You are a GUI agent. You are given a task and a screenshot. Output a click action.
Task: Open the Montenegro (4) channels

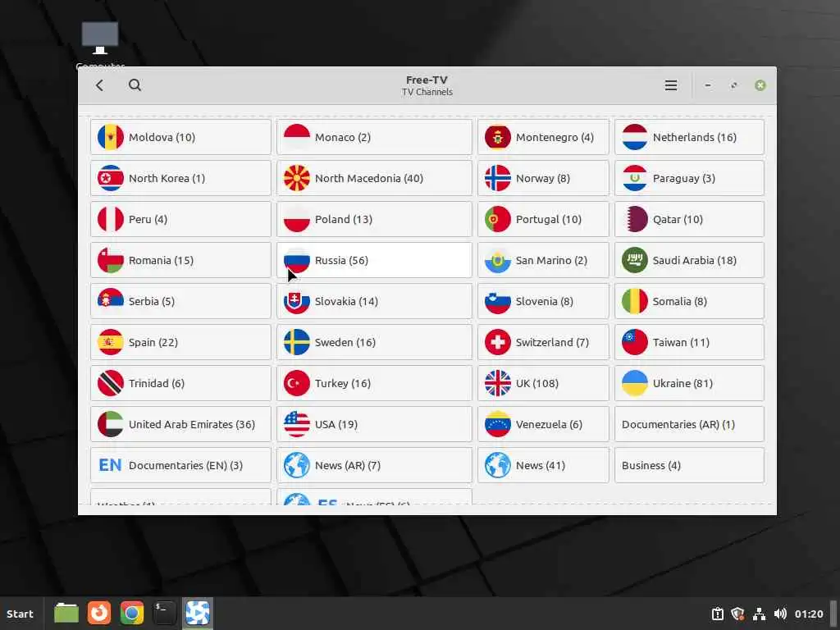click(x=543, y=137)
